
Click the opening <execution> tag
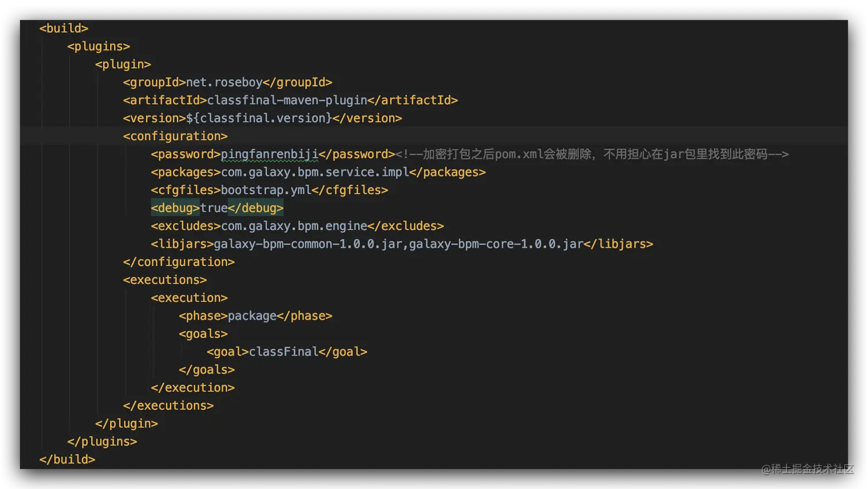[189, 298]
